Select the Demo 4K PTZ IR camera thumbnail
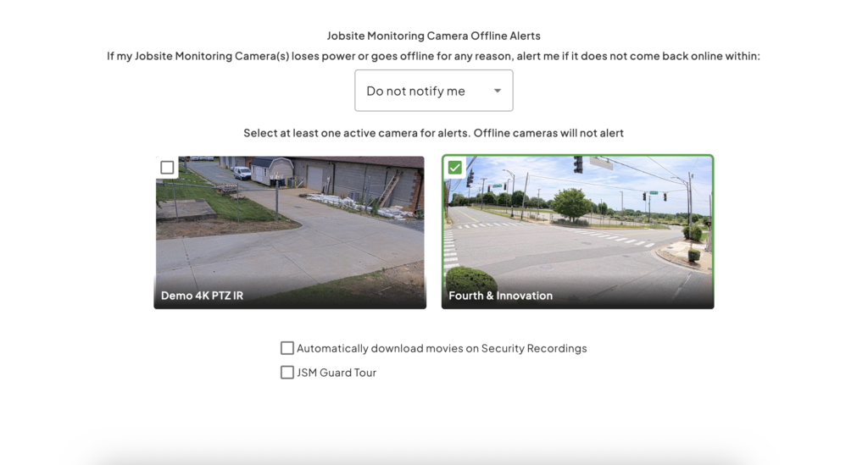This screenshot has height=465, width=868. tap(290, 232)
